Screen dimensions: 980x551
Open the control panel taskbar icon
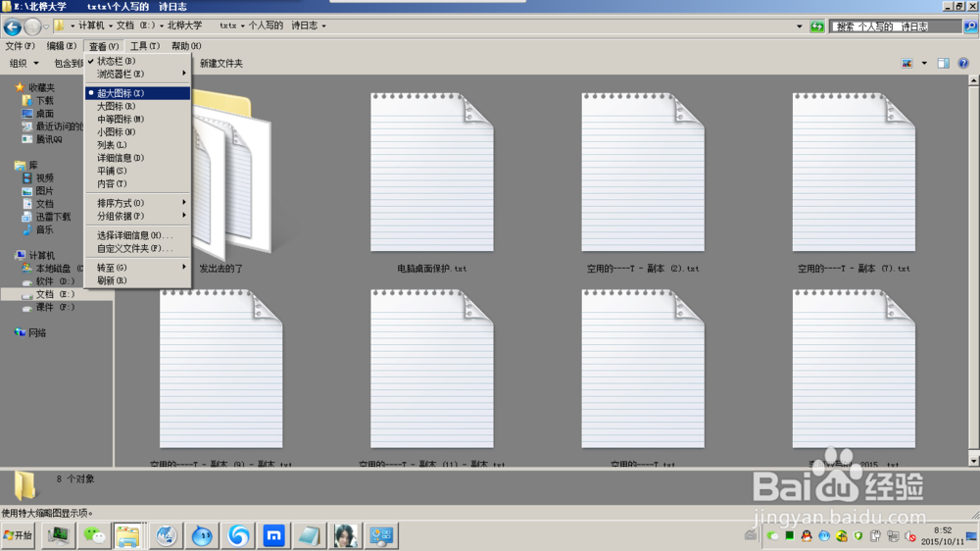click(381, 536)
